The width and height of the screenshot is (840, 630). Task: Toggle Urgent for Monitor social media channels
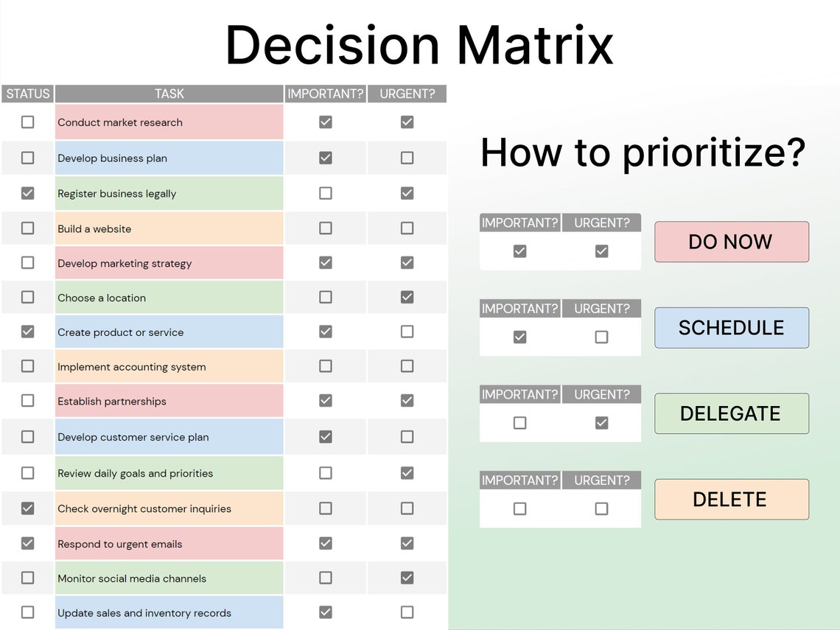click(x=407, y=578)
